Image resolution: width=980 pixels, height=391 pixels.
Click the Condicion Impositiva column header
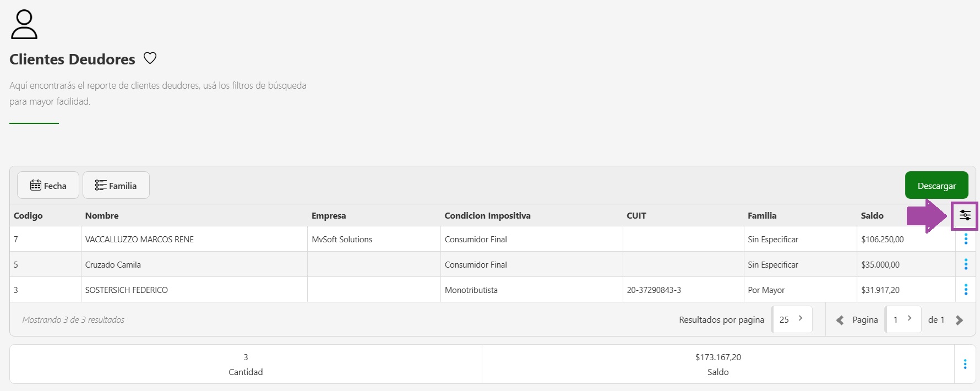coord(487,216)
